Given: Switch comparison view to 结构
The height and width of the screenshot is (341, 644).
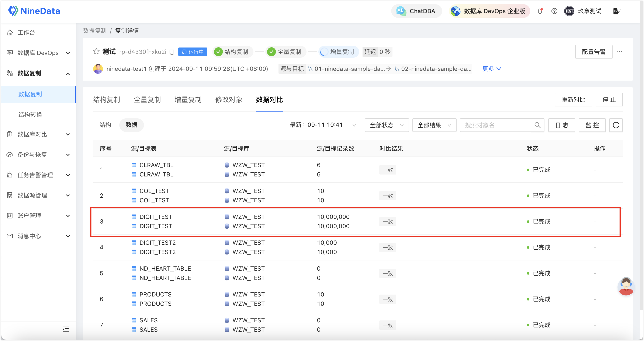Looking at the screenshot, I should (105, 125).
